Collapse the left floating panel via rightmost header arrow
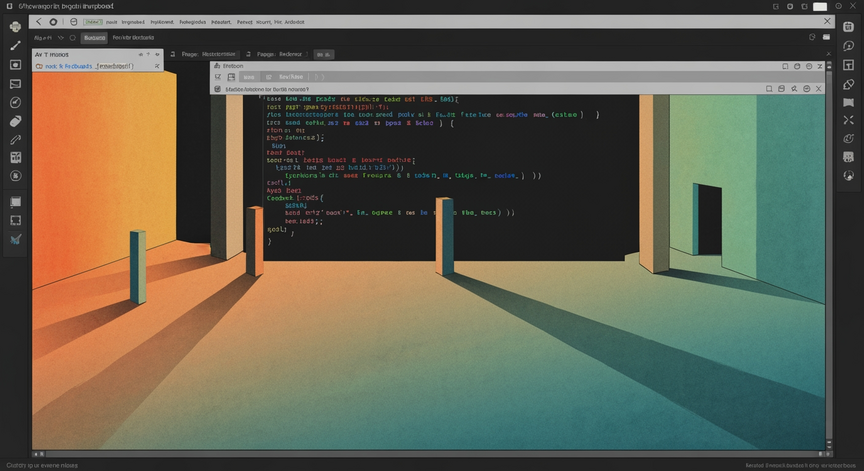864x471 pixels. tap(158, 55)
